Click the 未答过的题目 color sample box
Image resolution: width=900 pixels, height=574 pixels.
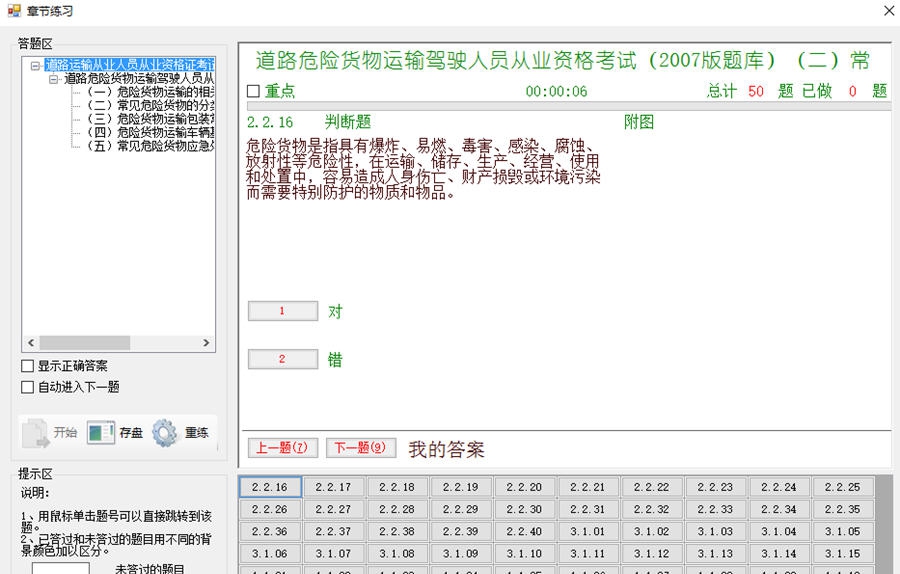tap(60, 568)
